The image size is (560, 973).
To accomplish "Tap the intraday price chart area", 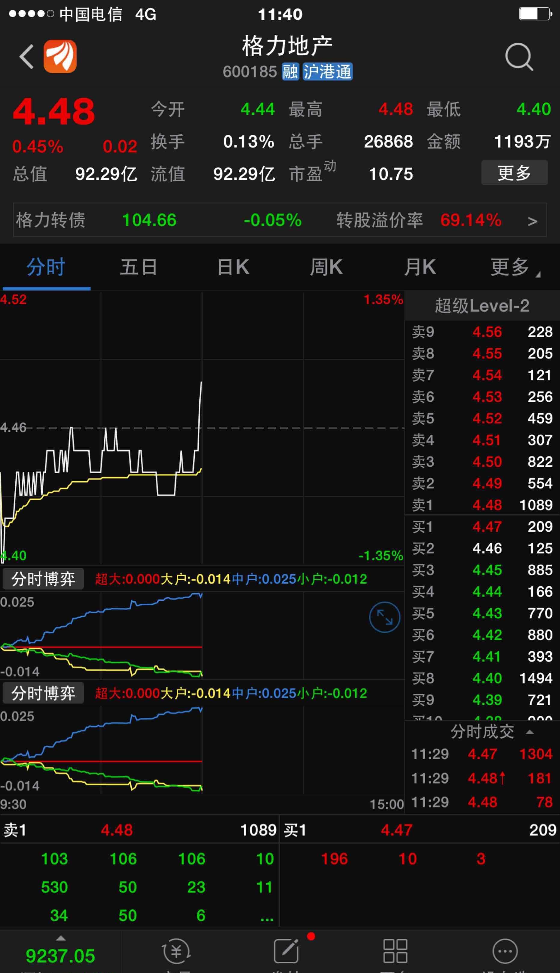I will click(x=202, y=428).
